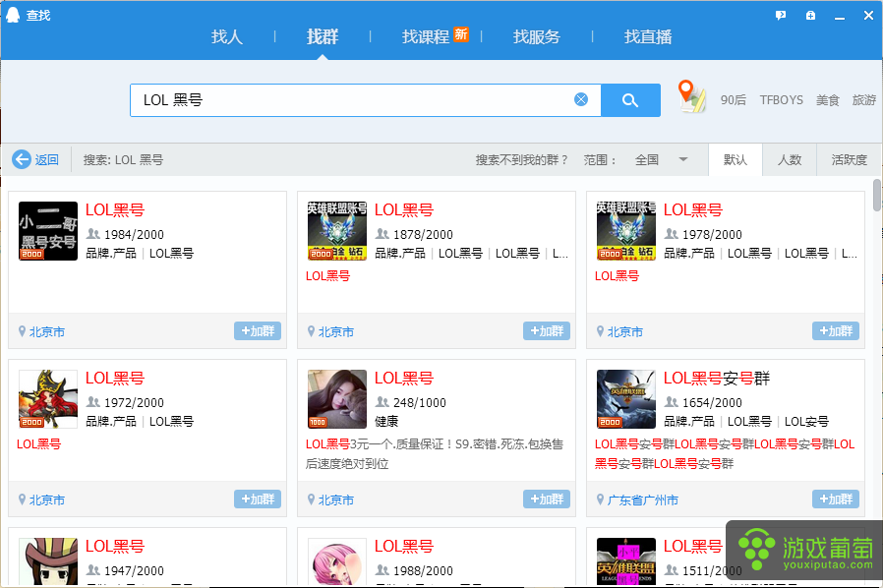Image resolution: width=883 pixels, height=588 pixels.
Task: Join the 1972/2000 member group
Action: [x=258, y=499]
